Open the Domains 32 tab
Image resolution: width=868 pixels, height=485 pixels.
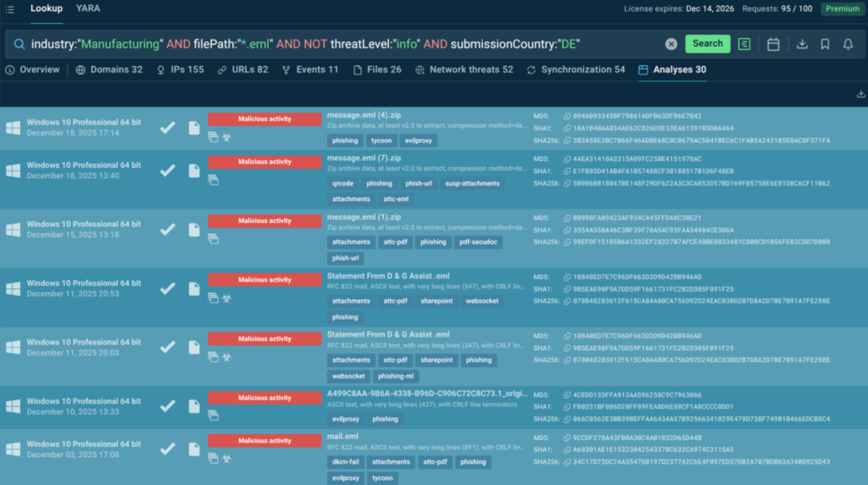[x=108, y=70]
